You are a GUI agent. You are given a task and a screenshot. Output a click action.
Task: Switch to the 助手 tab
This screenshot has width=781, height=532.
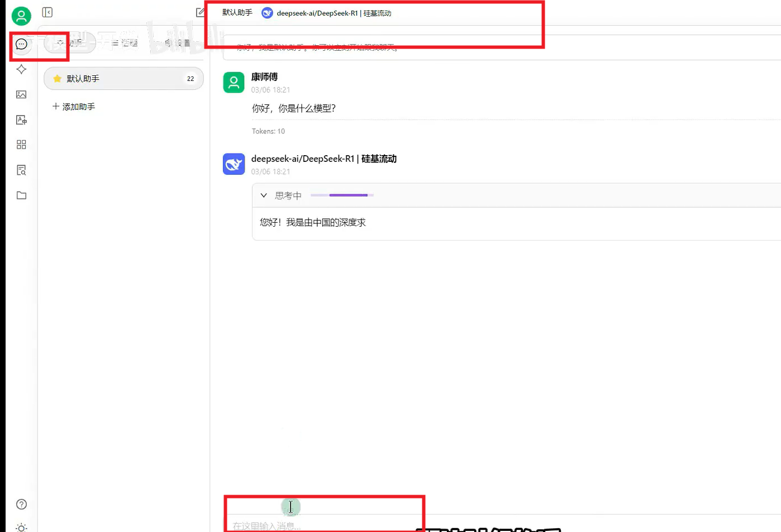coord(70,42)
